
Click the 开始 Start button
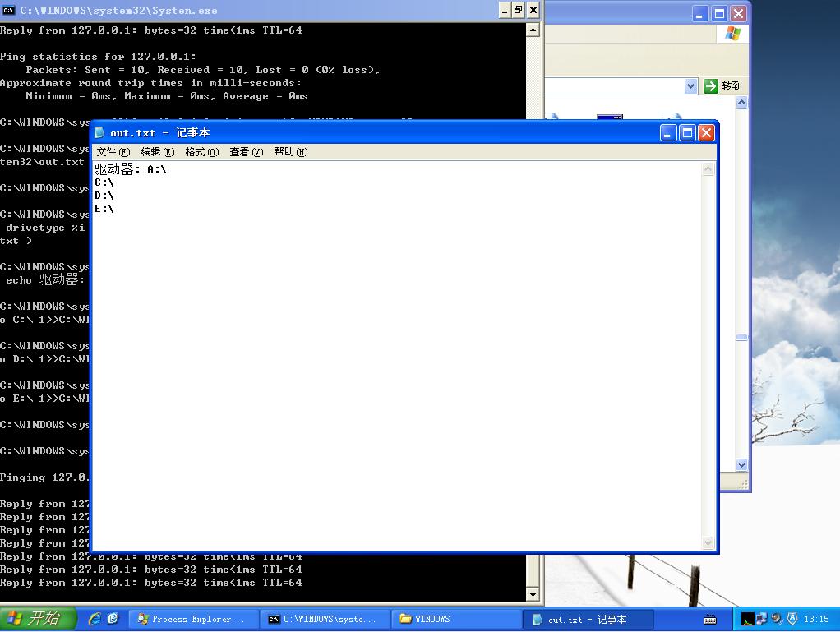[37, 619]
